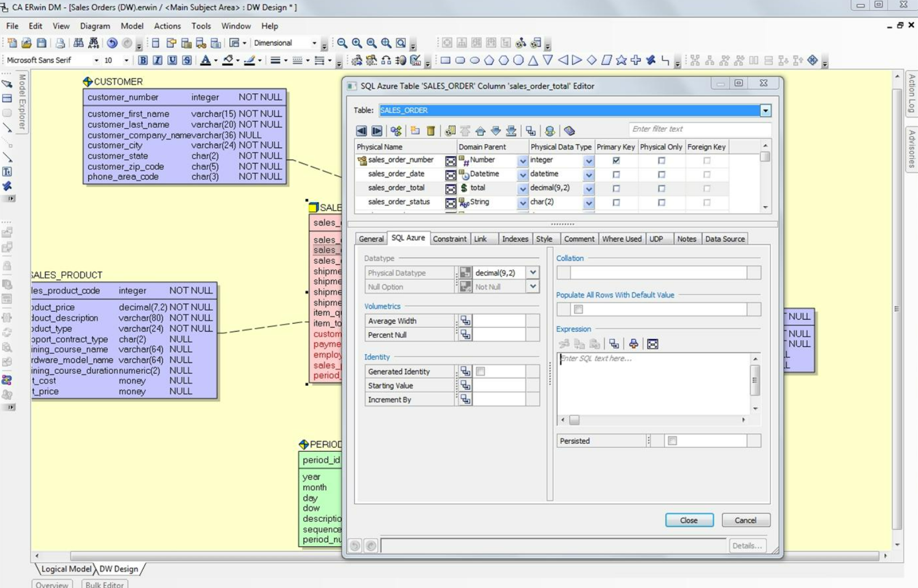Select the pentagon drawing shape
918x588 pixels.
tap(489, 60)
